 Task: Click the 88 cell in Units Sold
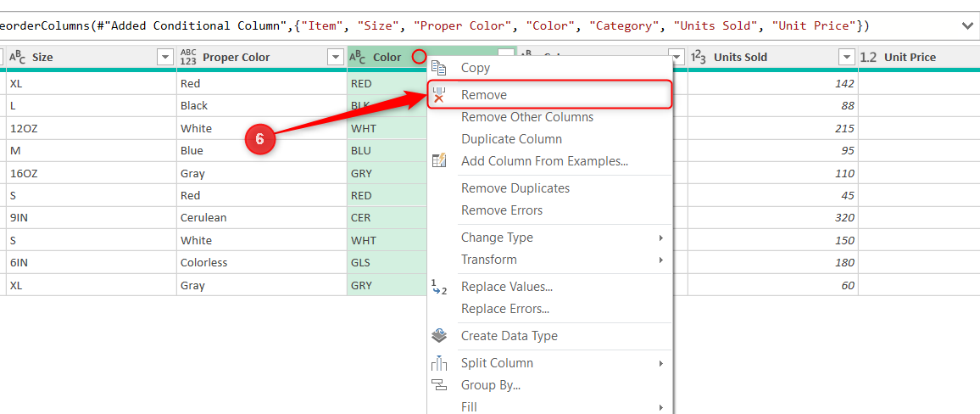tap(772, 106)
